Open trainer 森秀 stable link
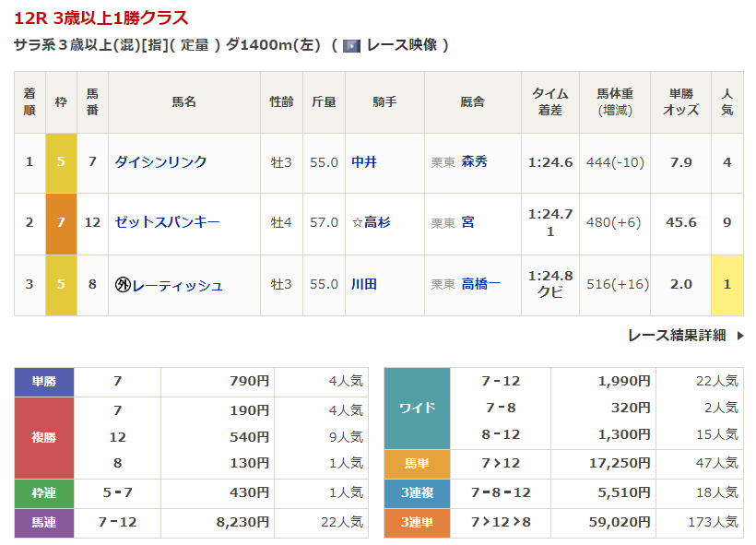 tap(475, 161)
